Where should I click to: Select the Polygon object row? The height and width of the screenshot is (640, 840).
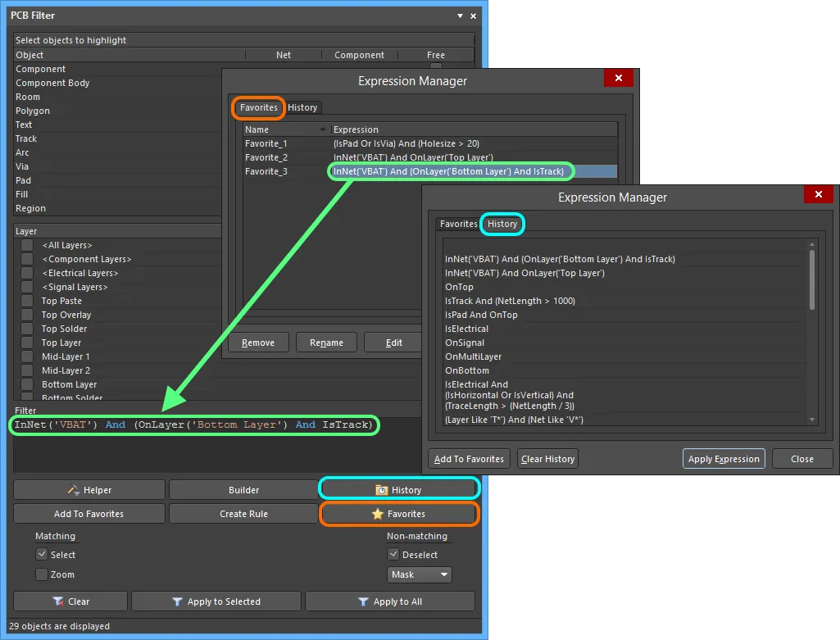pos(118,111)
